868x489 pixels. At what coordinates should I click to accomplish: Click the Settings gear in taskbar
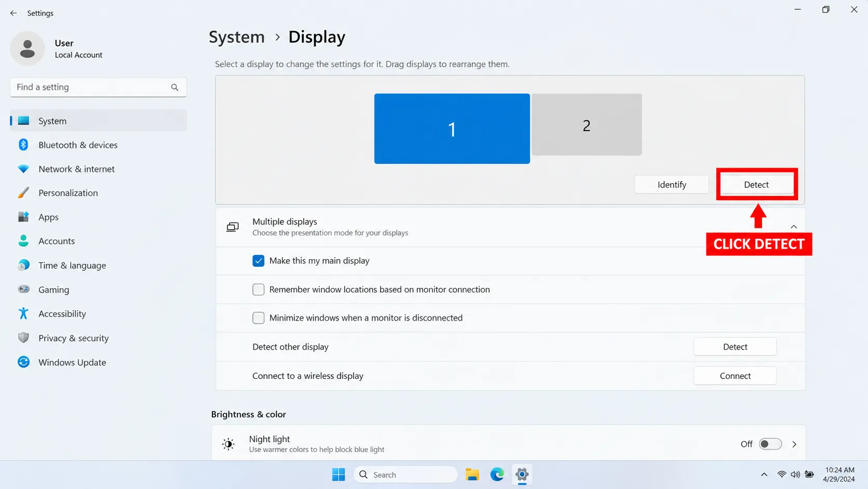pyautogui.click(x=522, y=474)
